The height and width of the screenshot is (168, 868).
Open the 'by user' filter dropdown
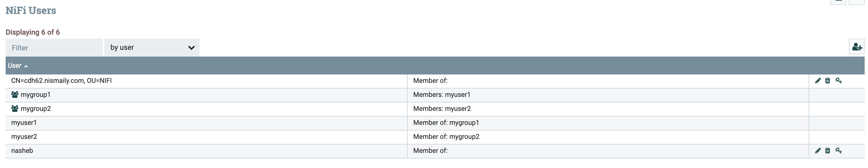coord(152,48)
